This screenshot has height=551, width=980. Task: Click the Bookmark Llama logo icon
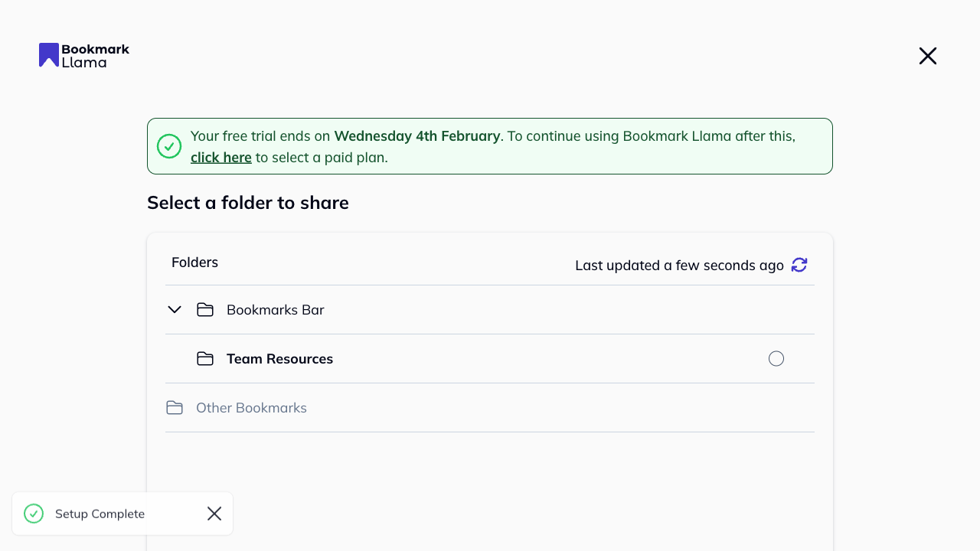[48, 54]
